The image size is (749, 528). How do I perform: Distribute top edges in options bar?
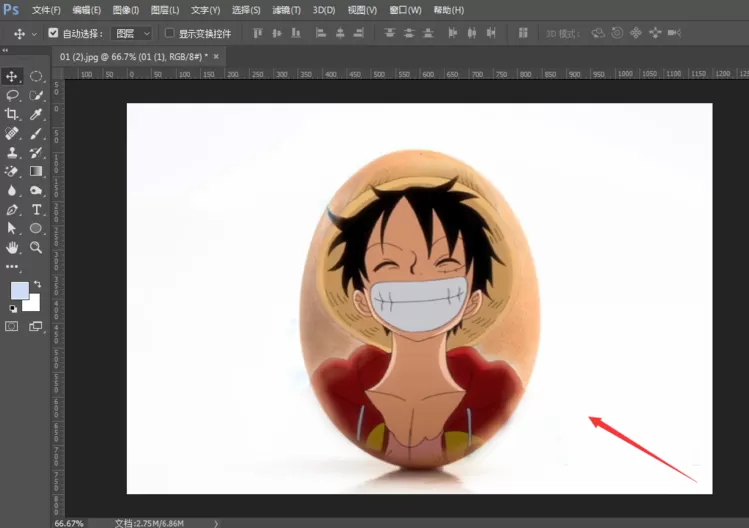pyautogui.click(x=390, y=33)
